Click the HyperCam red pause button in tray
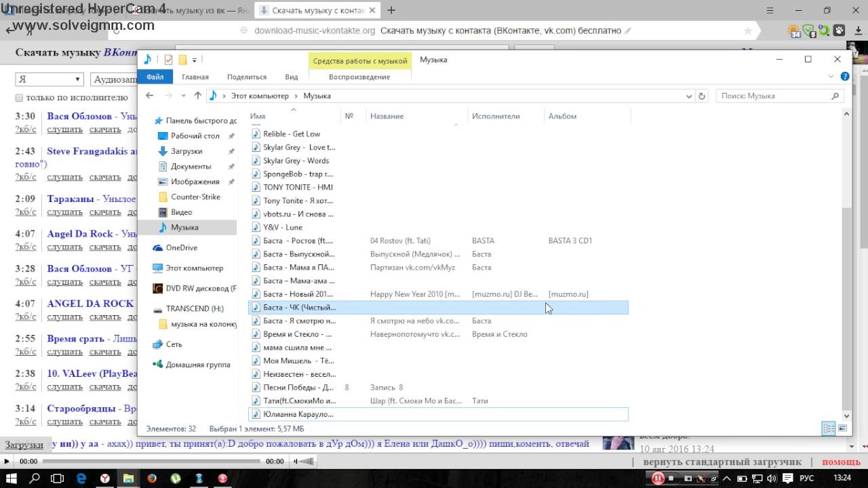The width and height of the screenshot is (868, 488). (x=657, y=479)
